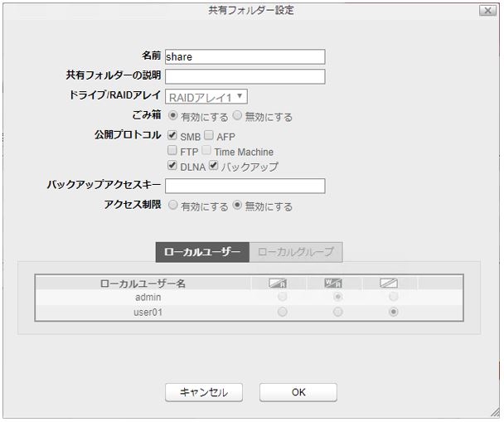Set user01 to no access
The width and height of the screenshot is (504, 422).
(x=394, y=312)
